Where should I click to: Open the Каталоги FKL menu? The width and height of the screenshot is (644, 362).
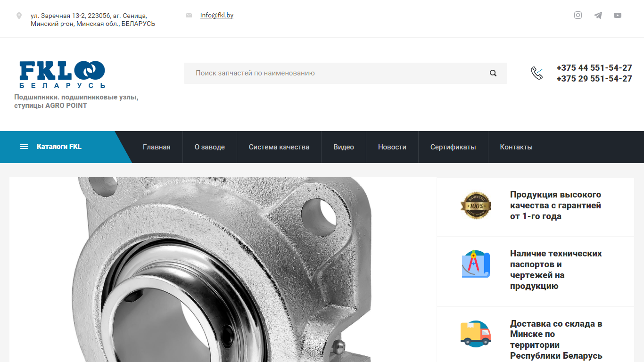(59, 147)
